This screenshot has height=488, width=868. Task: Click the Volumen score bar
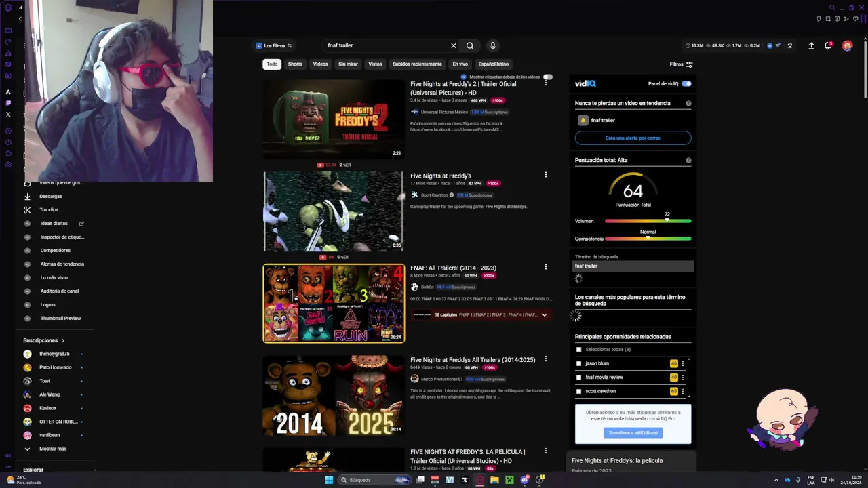(648, 221)
